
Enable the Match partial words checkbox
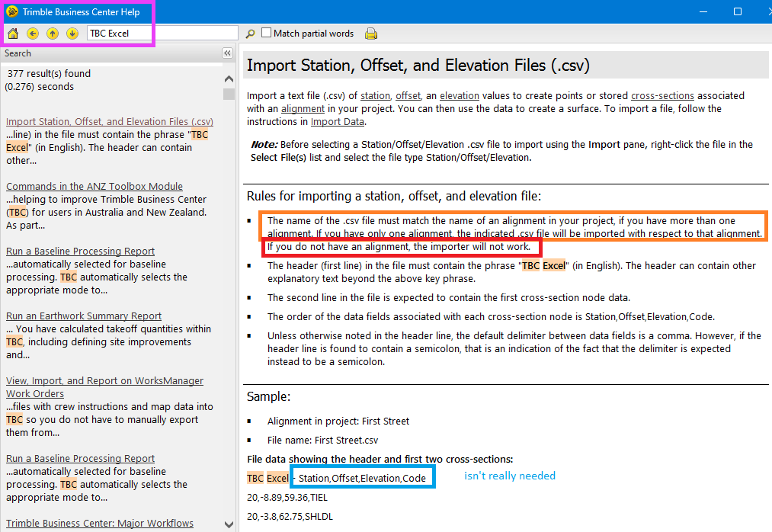pyautogui.click(x=267, y=33)
